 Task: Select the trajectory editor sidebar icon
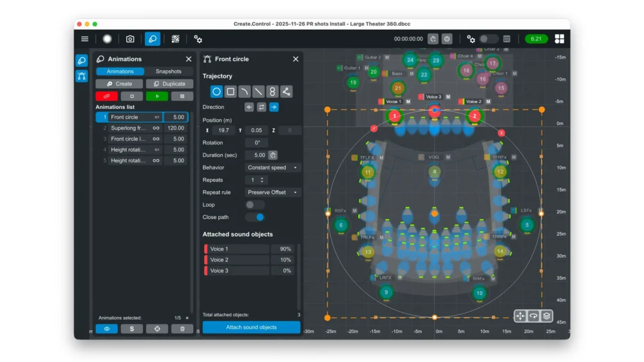tap(82, 76)
